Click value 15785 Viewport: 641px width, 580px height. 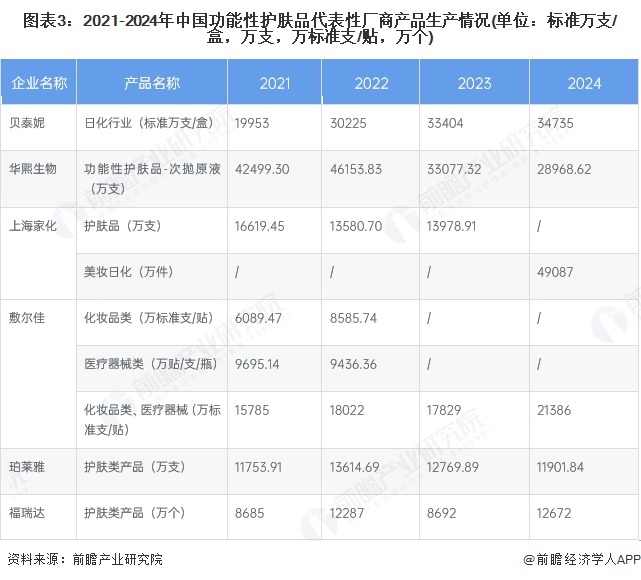click(x=252, y=410)
